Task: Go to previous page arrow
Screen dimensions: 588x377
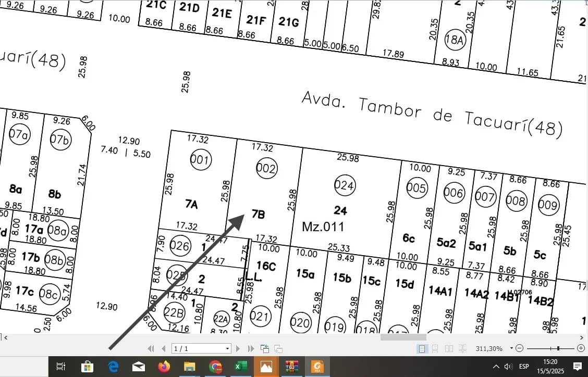Action: [x=164, y=348]
